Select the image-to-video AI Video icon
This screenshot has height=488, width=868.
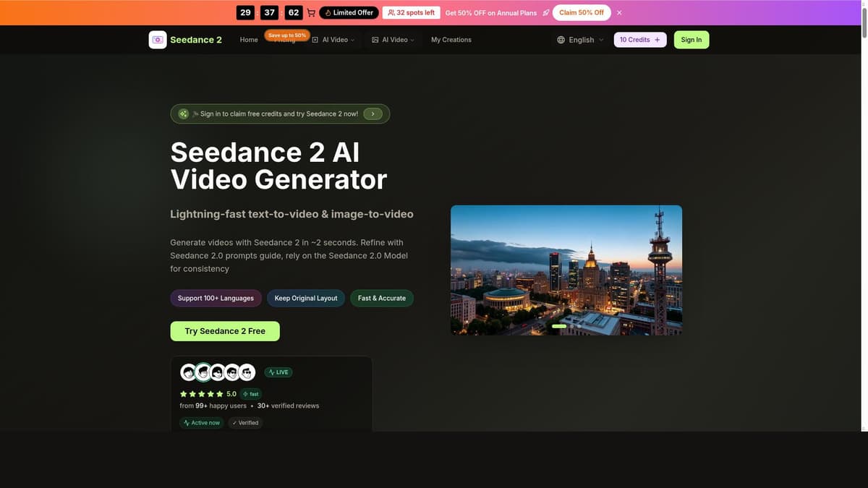(374, 38)
